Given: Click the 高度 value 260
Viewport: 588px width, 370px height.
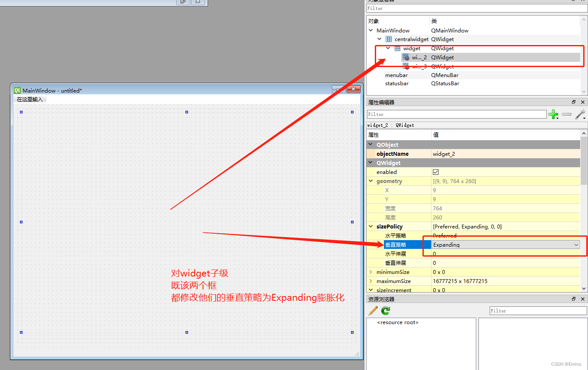Looking at the screenshot, I should pyautogui.click(x=437, y=217).
